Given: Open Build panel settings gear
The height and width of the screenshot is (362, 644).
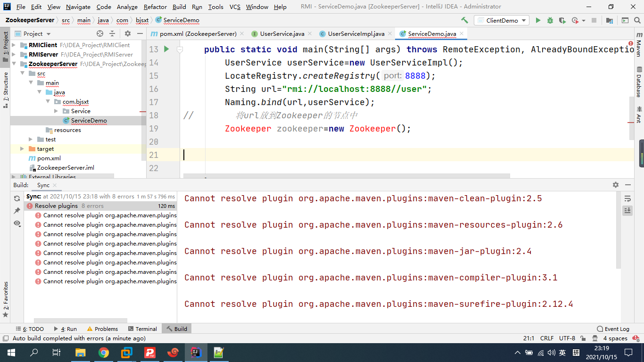Looking at the screenshot, I should pyautogui.click(x=615, y=185).
